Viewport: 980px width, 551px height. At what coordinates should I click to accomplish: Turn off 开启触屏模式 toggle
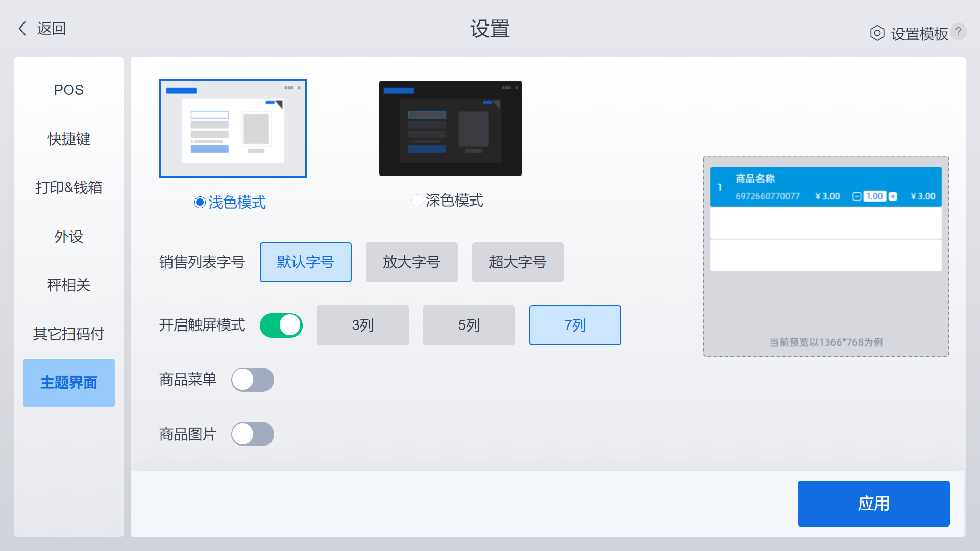click(281, 325)
